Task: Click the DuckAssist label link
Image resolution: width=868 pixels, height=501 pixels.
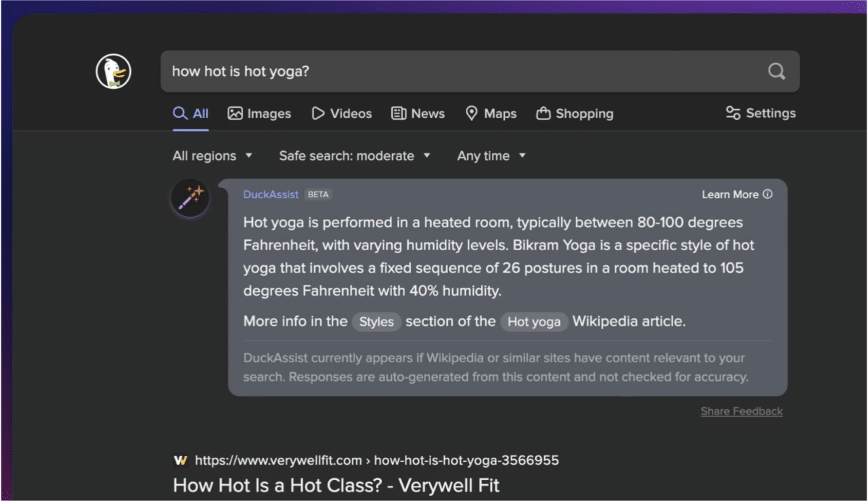Action: (271, 194)
